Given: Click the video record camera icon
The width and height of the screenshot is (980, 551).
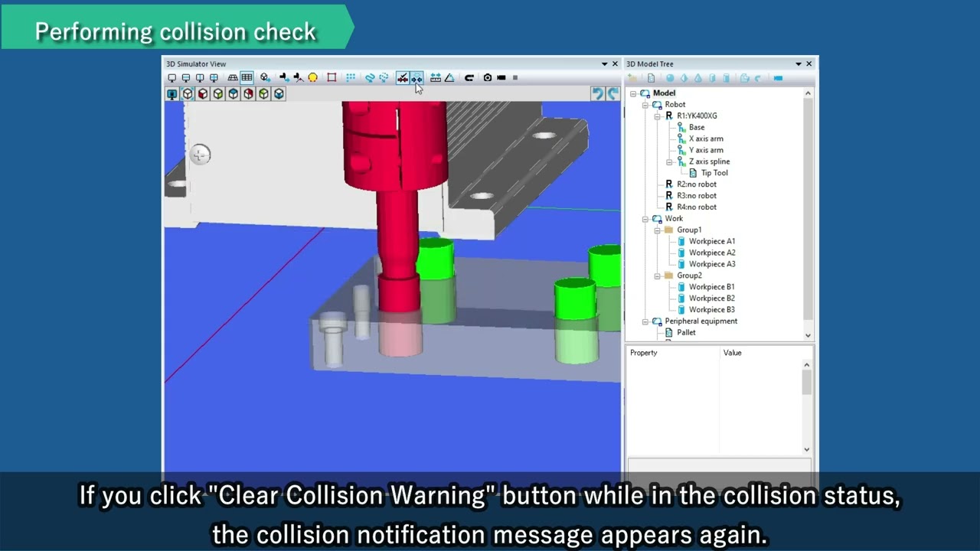Looking at the screenshot, I should point(501,77).
